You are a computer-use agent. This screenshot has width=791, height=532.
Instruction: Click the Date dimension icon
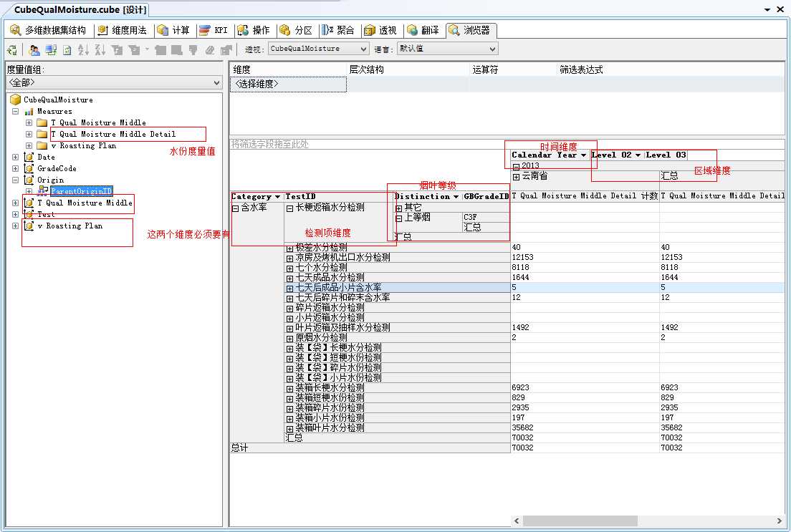tap(29, 158)
